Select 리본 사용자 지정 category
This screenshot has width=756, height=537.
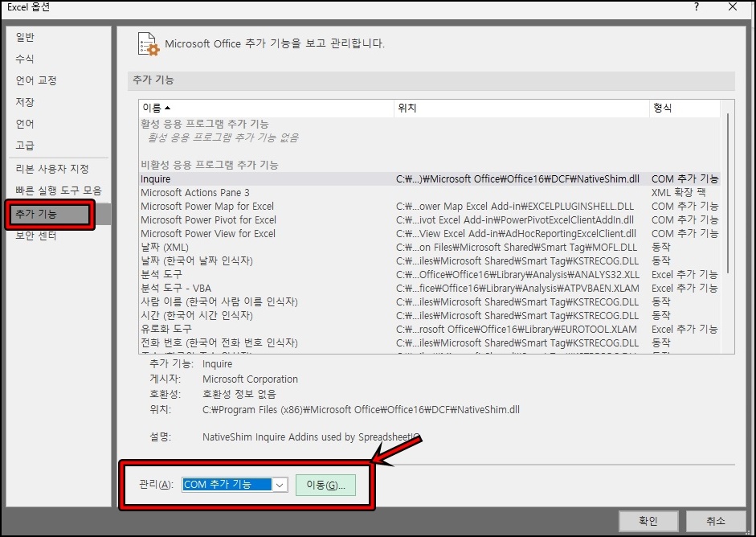click(52, 169)
